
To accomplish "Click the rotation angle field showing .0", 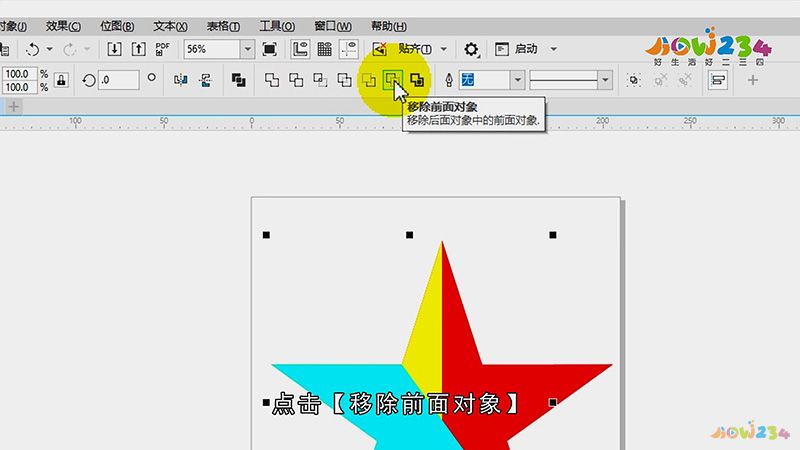I will [x=118, y=80].
